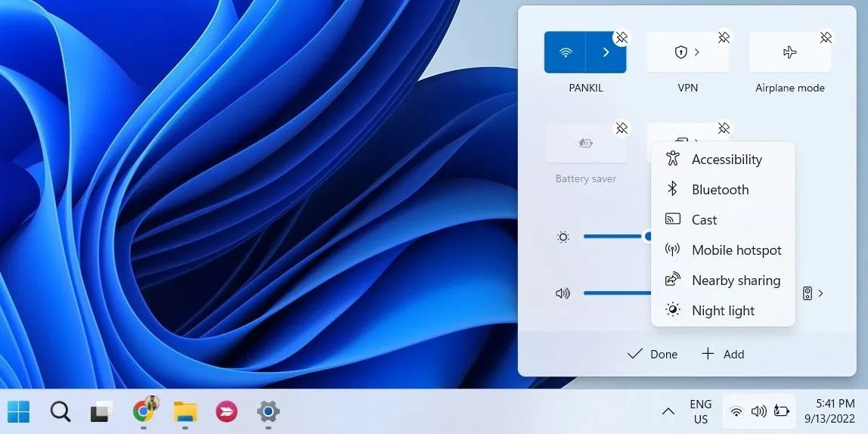Toggle the Battery saver tile

click(586, 143)
